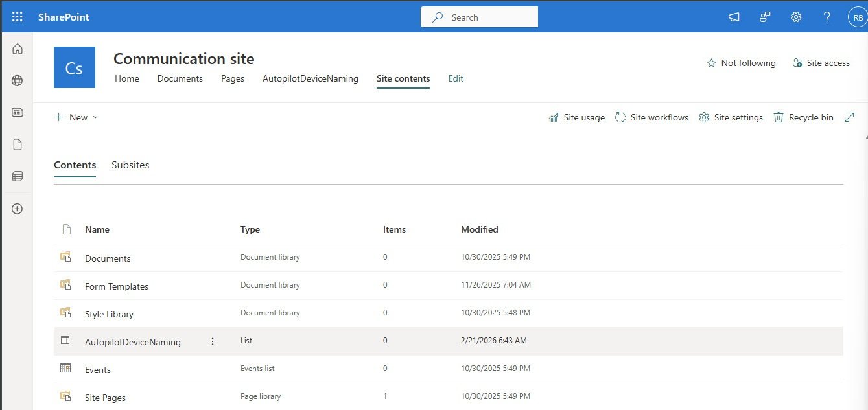Screen dimensions: 868x410
Task: Switch to the Subsites tab
Action: [x=130, y=165]
